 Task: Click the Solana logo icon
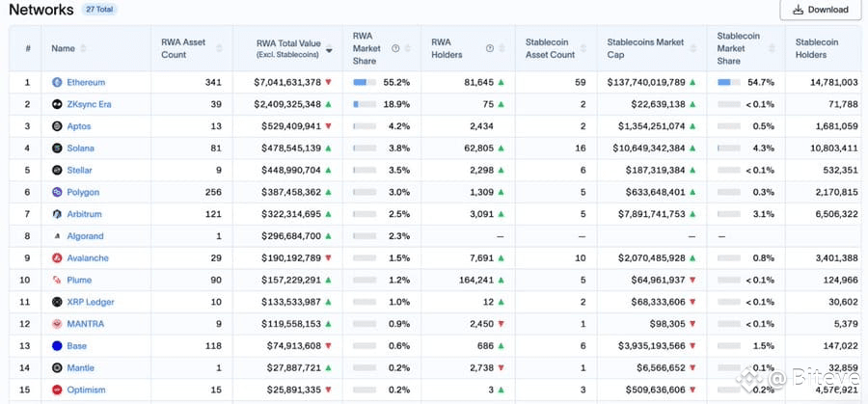point(57,148)
